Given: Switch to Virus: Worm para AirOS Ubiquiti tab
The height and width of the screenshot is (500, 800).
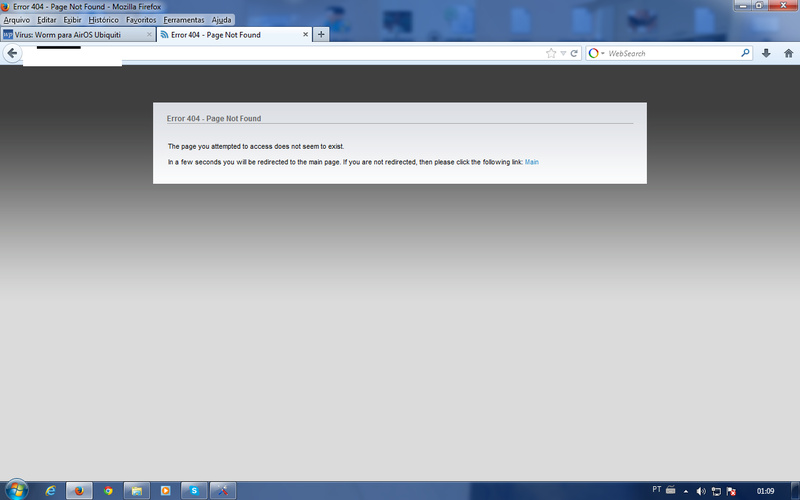Looking at the screenshot, I should tap(78, 35).
